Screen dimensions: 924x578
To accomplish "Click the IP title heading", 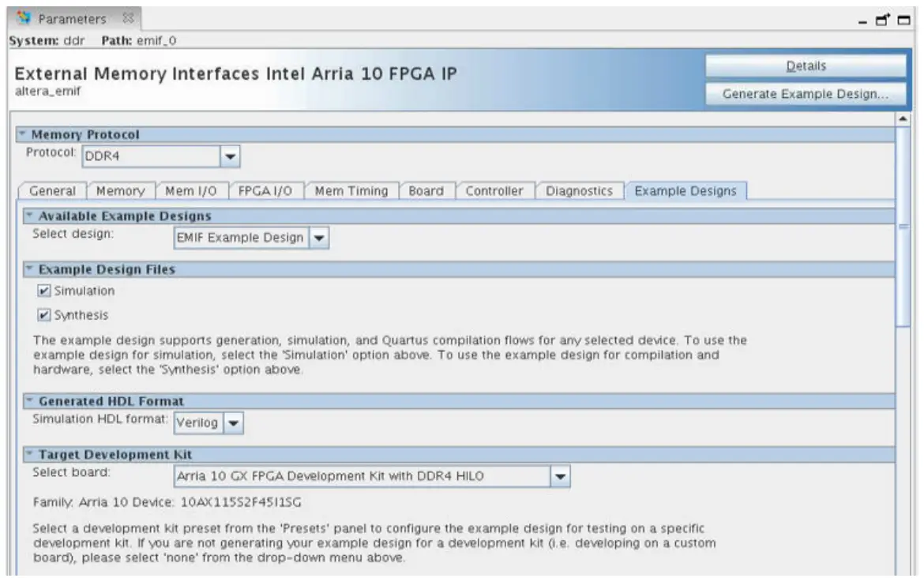I will tap(235, 73).
